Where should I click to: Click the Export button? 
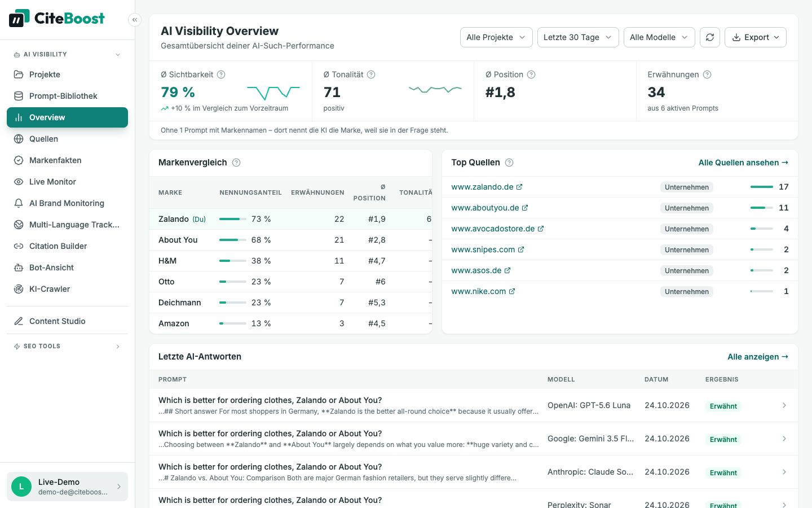pos(756,37)
